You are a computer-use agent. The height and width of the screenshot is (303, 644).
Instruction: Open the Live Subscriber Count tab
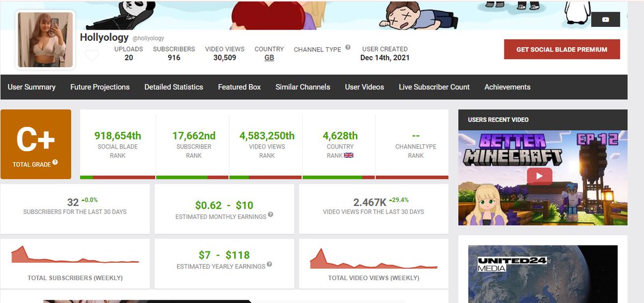[x=434, y=87]
